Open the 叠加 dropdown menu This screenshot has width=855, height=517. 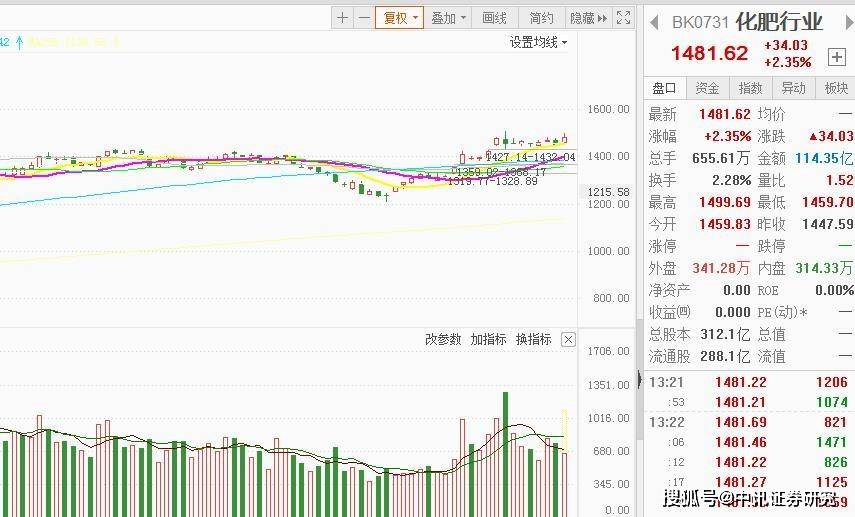click(x=448, y=18)
